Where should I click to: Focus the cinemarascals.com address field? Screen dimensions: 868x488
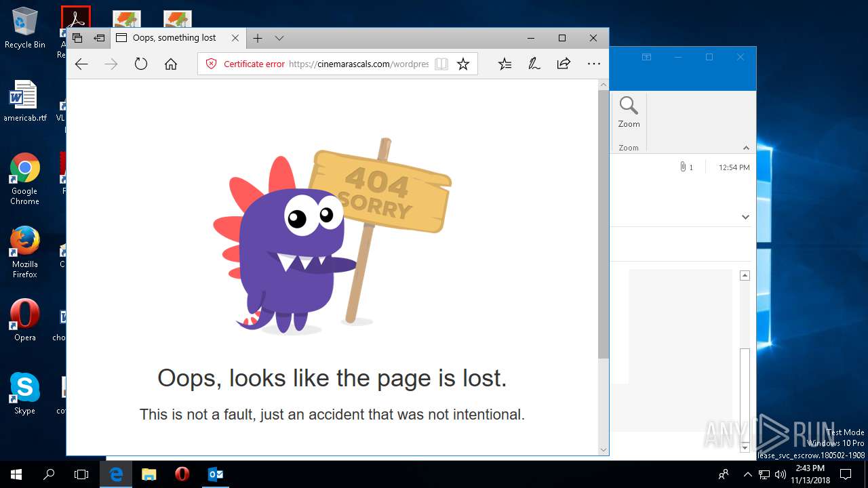tap(359, 64)
